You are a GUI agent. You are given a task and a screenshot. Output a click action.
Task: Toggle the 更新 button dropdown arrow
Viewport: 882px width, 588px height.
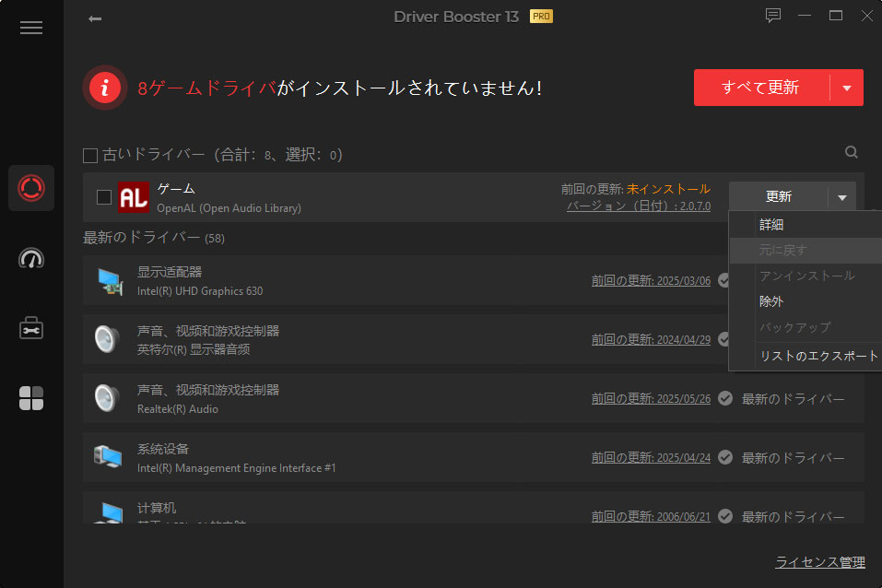(x=842, y=197)
